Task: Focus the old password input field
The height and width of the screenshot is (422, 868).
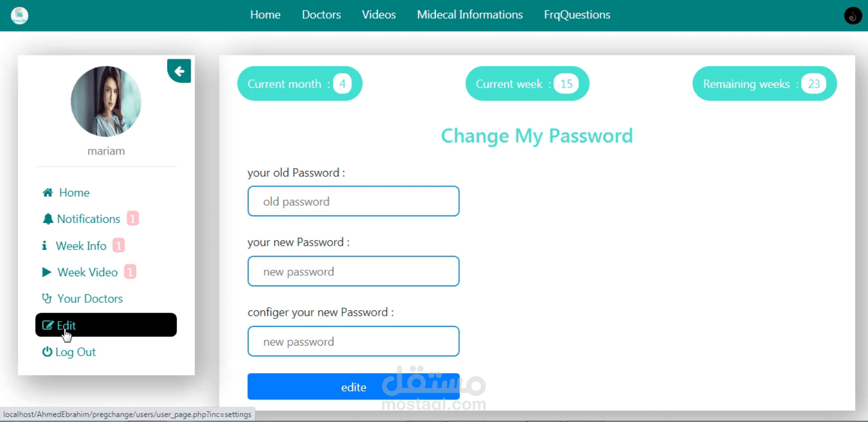Action: (x=354, y=201)
